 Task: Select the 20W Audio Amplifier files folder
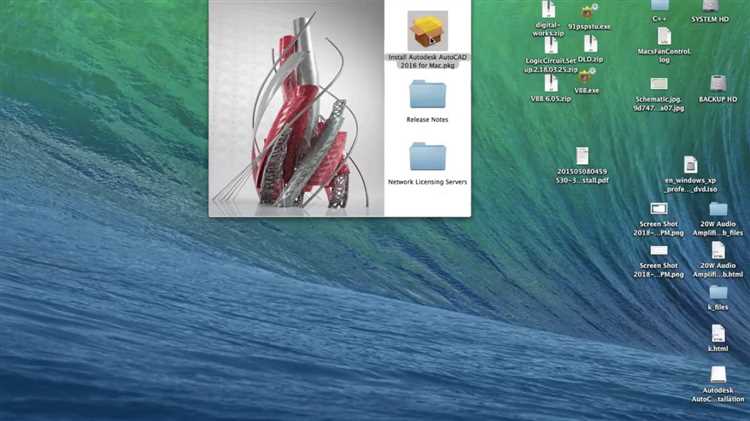click(x=718, y=209)
